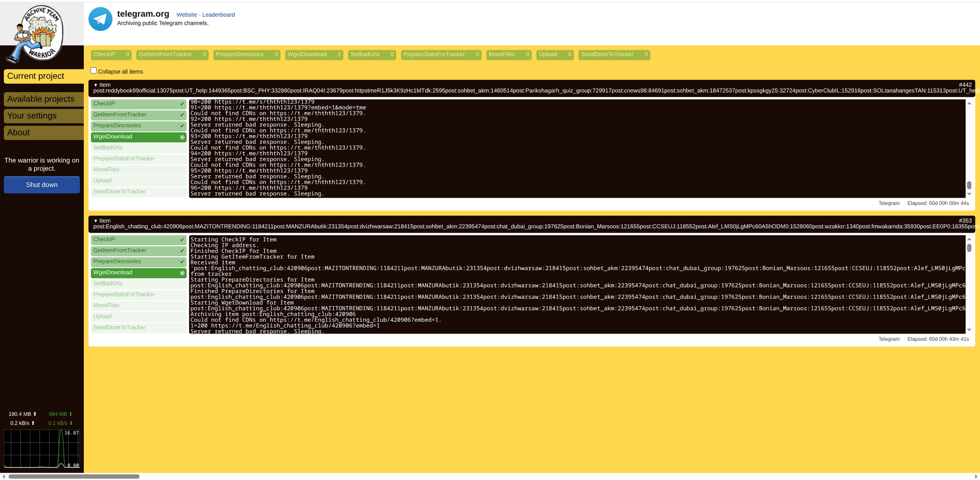
Task: Open the Current project tab
Action: click(x=44, y=76)
